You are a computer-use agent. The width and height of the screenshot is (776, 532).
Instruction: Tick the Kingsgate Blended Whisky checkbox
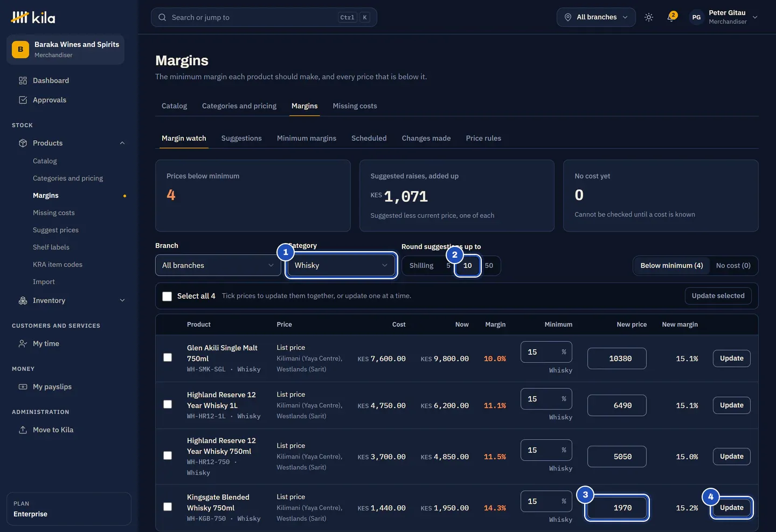[168, 507]
